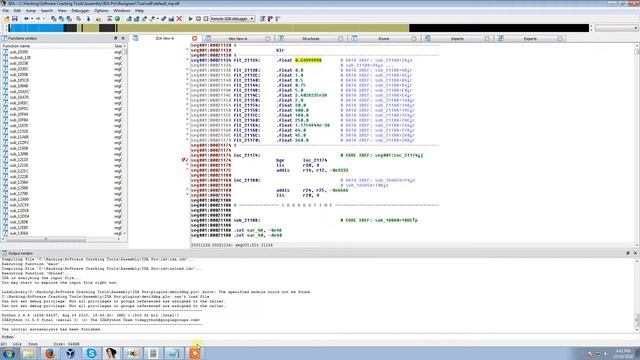Click the sub_21188 function label
This screenshot has width=640, height=360.
pos(246,220)
